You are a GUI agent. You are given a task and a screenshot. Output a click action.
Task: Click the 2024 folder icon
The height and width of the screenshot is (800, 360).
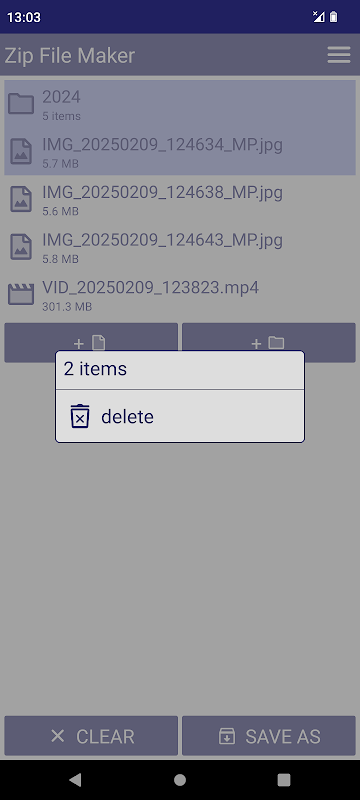[21, 104]
